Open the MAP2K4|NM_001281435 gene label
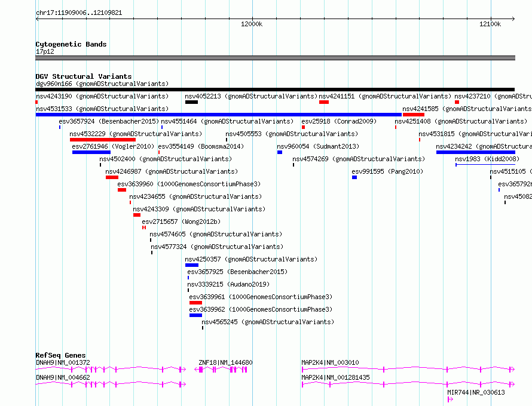 335,377
